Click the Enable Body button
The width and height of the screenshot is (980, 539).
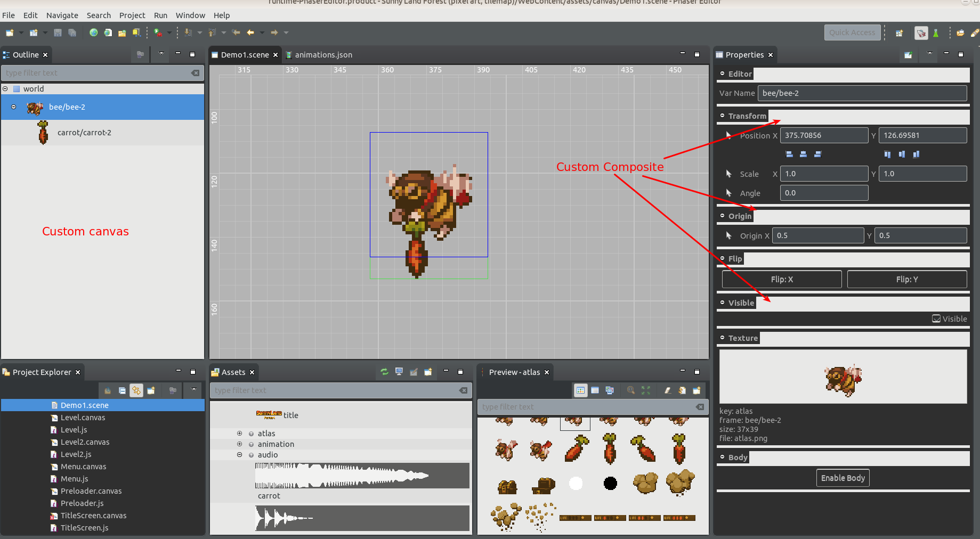[x=843, y=478]
